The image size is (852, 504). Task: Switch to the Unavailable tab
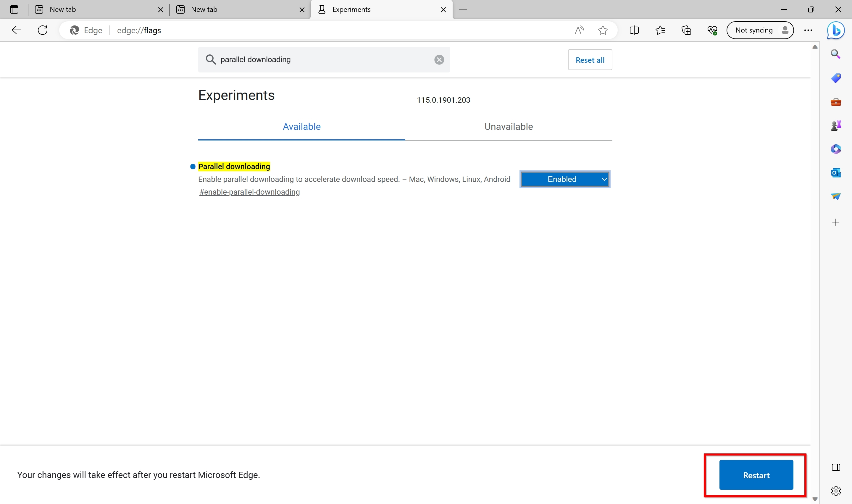[x=508, y=126]
